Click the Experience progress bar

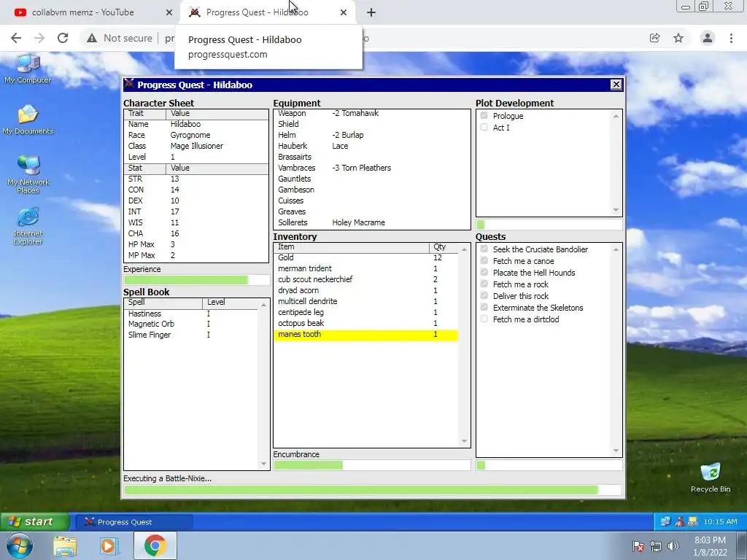click(196, 280)
